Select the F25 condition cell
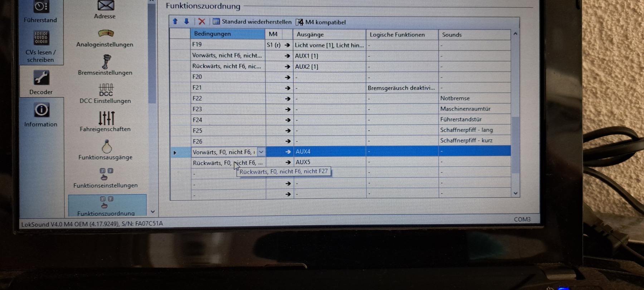 (228, 131)
